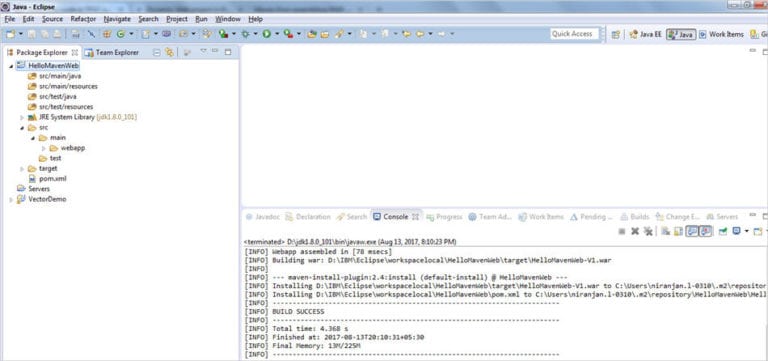The width and height of the screenshot is (768, 361).
Task: Expand JRE System Library node
Action: coord(22,118)
